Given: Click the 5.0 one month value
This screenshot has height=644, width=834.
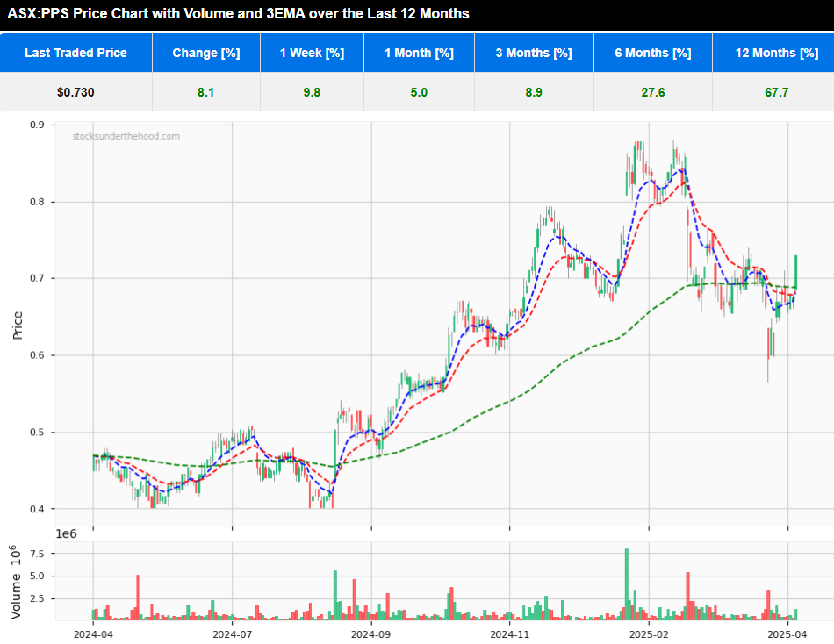Looking at the screenshot, I should tap(419, 92).
